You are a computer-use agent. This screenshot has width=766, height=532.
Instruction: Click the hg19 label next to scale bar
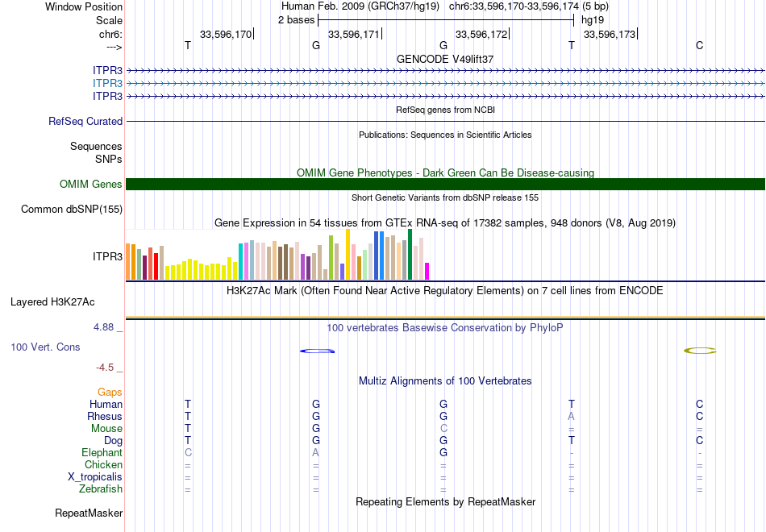pos(593,20)
